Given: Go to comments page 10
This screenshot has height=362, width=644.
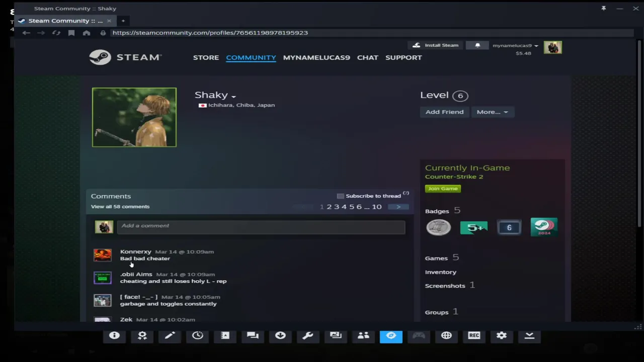Looking at the screenshot, I should tap(377, 207).
